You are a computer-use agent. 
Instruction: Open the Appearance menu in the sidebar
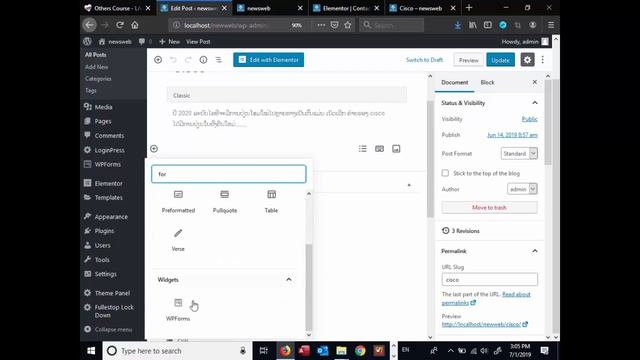[x=111, y=217]
